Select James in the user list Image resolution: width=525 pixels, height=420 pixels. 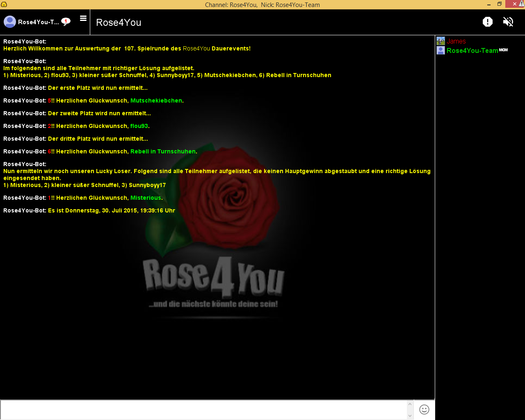click(x=456, y=41)
